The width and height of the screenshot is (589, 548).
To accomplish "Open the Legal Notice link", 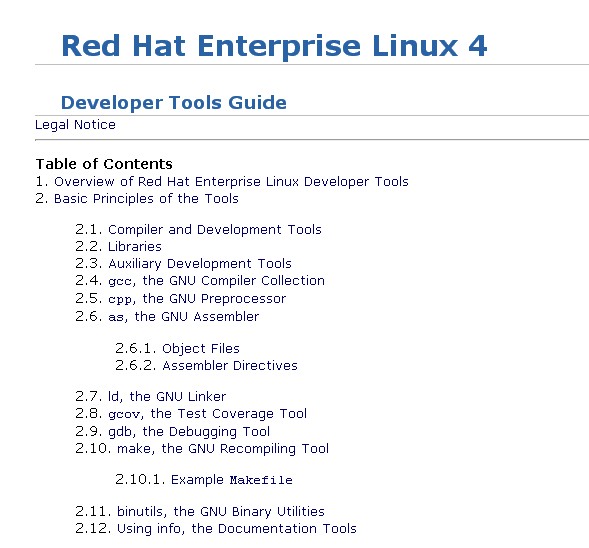I will [75, 125].
